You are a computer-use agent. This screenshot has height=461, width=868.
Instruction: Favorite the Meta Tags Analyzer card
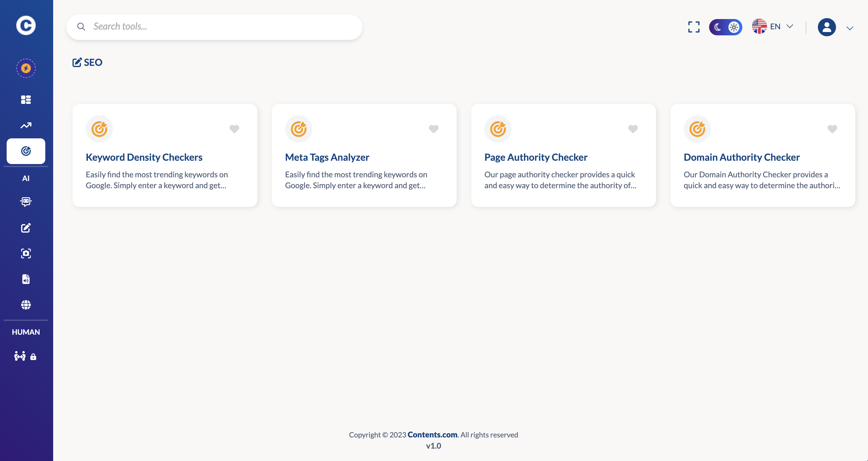click(433, 129)
